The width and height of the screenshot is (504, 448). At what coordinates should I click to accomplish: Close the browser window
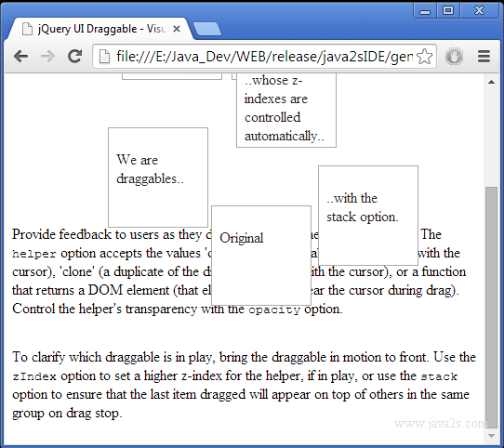pyautogui.click(x=480, y=11)
